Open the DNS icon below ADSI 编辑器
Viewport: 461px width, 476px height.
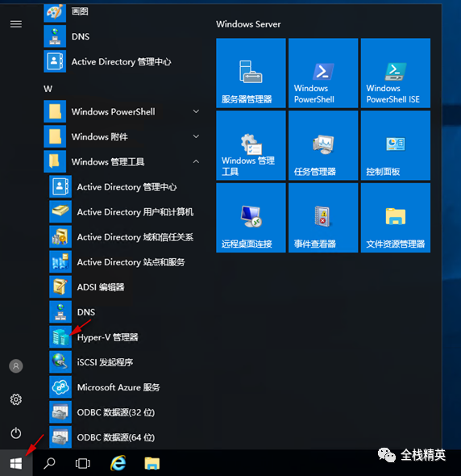60,311
